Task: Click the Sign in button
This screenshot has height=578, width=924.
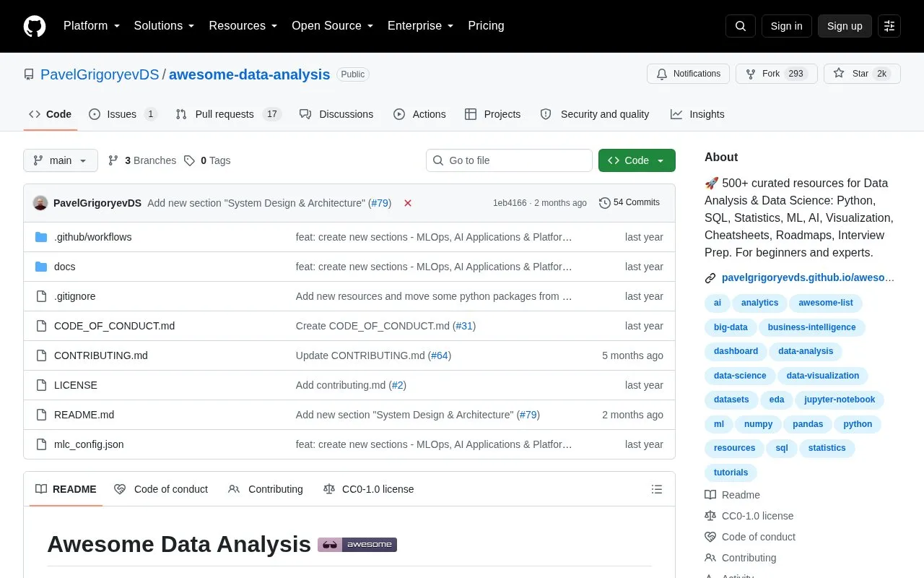Action: (786, 26)
